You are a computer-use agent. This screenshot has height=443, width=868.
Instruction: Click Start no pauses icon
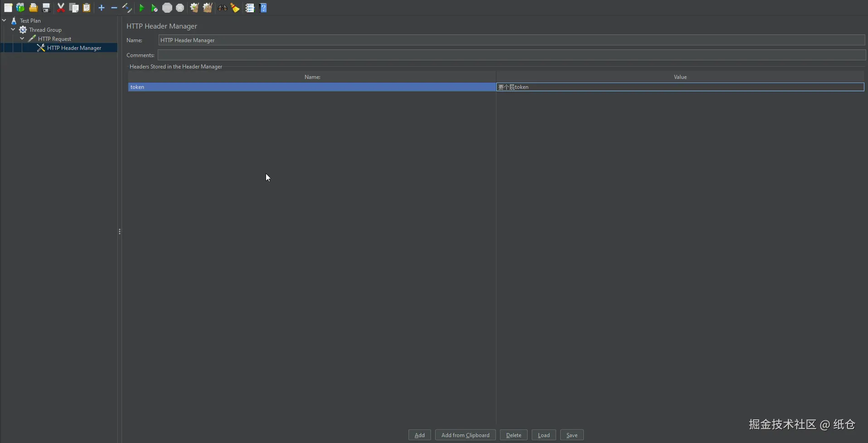pos(154,8)
